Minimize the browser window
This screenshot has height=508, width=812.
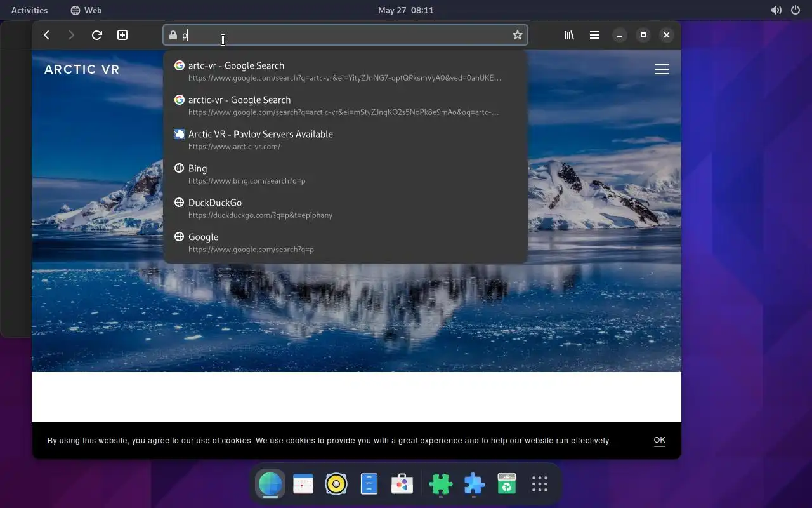pyautogui.click(x=620, y=36)
